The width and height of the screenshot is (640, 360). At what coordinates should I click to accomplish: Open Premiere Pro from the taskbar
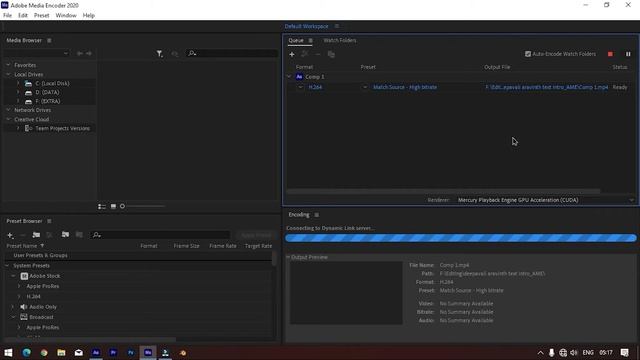(113, 353)
